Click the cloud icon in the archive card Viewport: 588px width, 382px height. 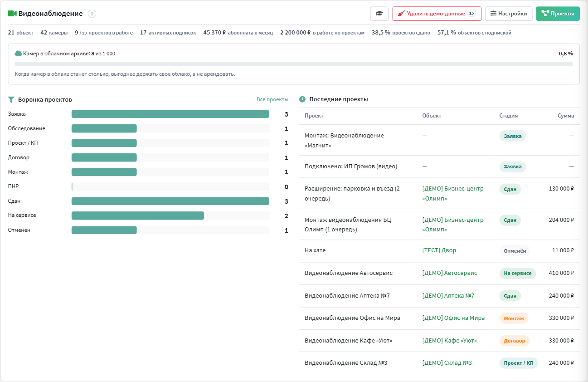coord(18,54)
